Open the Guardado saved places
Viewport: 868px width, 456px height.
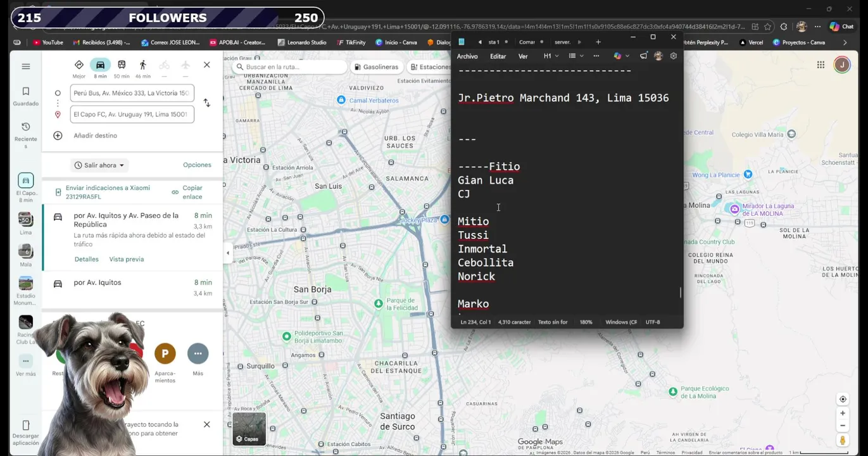point(26,96)
